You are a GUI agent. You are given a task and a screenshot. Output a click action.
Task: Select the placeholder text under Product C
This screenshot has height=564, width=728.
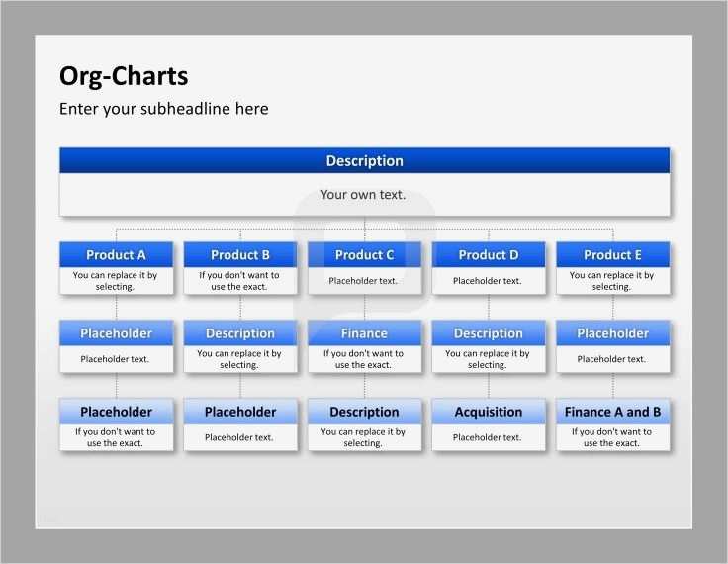pos(363,281)
